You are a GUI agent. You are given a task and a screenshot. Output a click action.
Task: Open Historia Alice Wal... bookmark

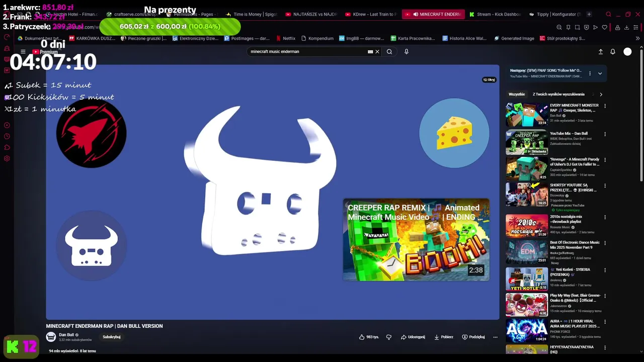[464, 38]
